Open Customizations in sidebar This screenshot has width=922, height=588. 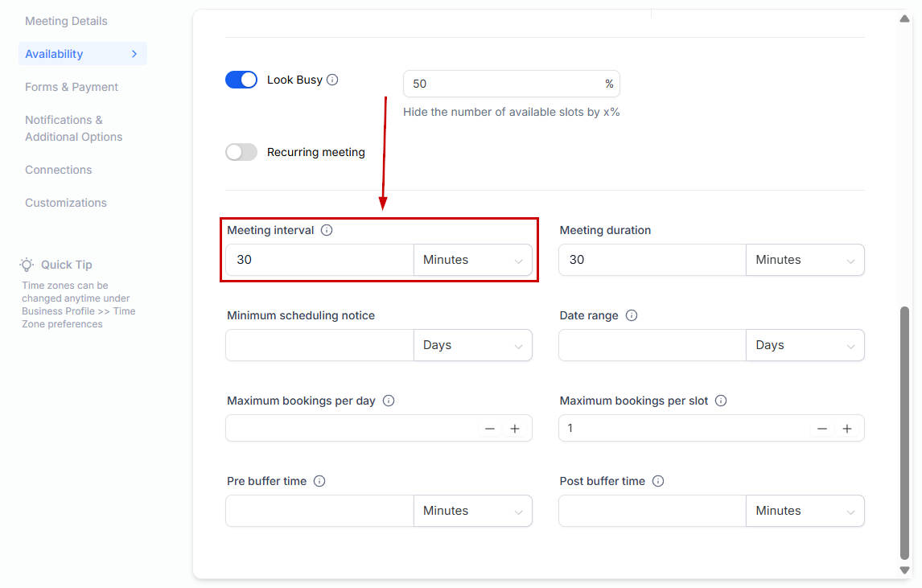(x=66, y=203)
